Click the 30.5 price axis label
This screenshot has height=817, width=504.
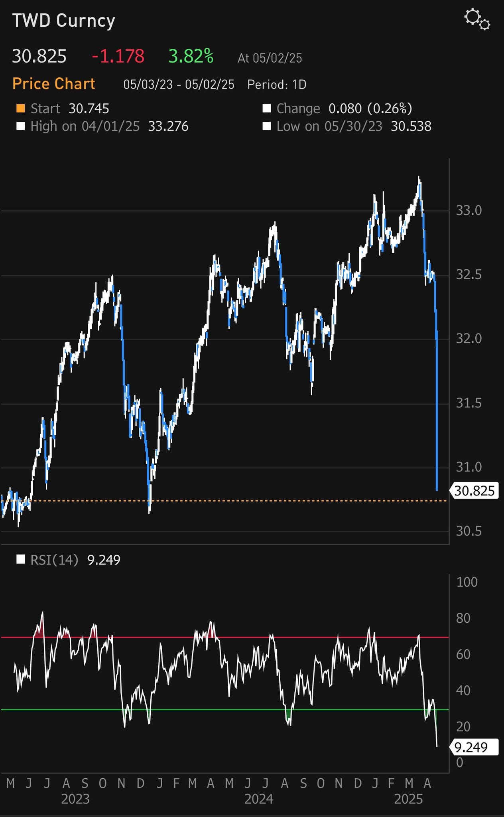pos(469,531)
